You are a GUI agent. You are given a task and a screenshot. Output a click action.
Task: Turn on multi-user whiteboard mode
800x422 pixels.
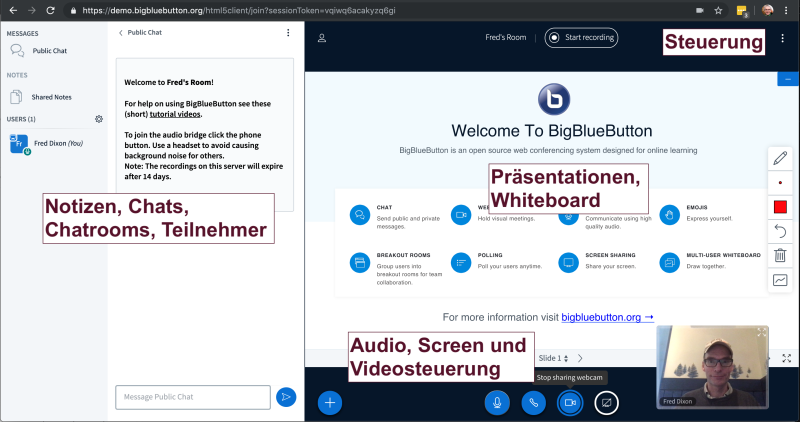pyautogui.click(x=780, y=280)
